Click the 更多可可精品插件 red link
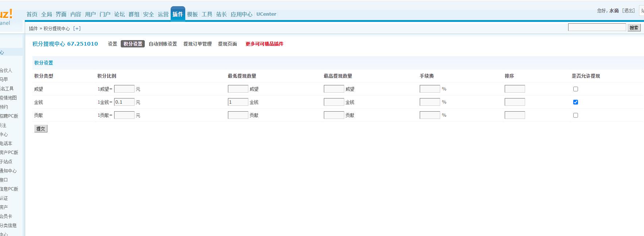The width and height of the screenshot is (644, 236). tap(264, 44)
